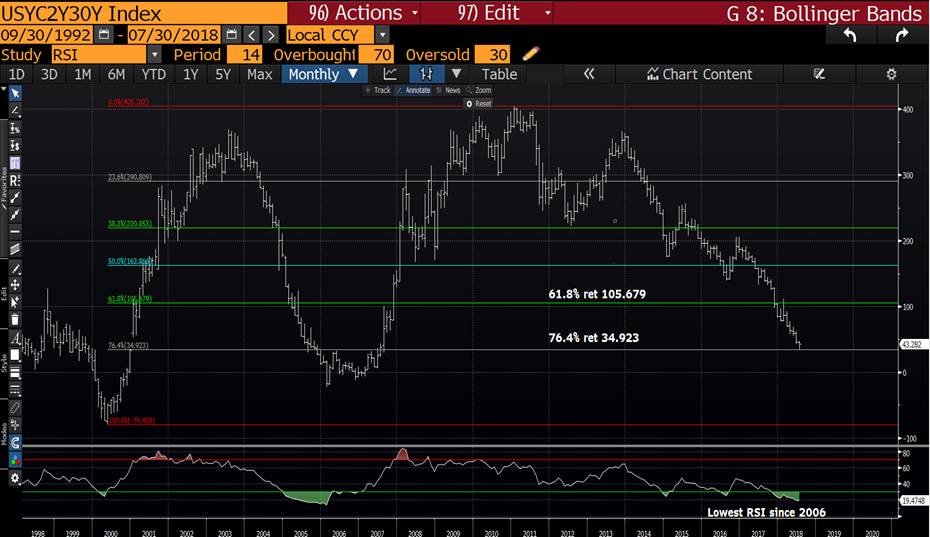930x537 pixels.
Task: Click the Reset button
Action: 478,104
